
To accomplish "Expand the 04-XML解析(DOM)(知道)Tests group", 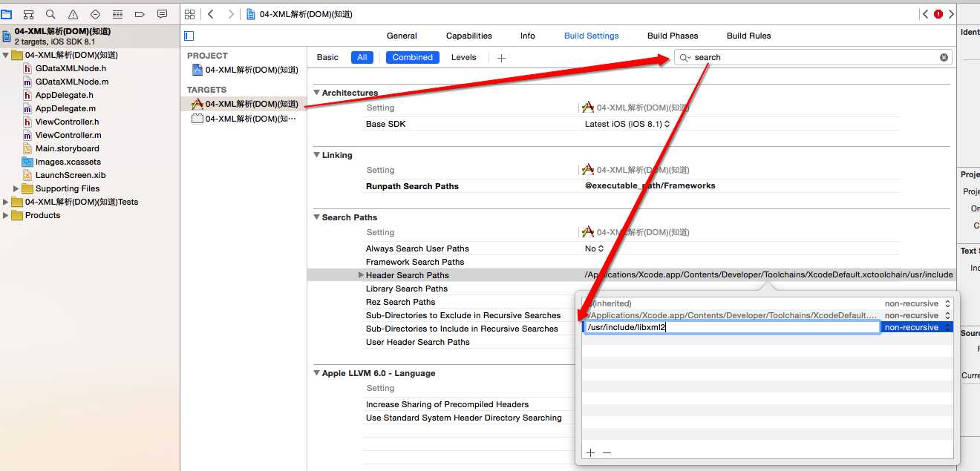I will coord(6,202).
